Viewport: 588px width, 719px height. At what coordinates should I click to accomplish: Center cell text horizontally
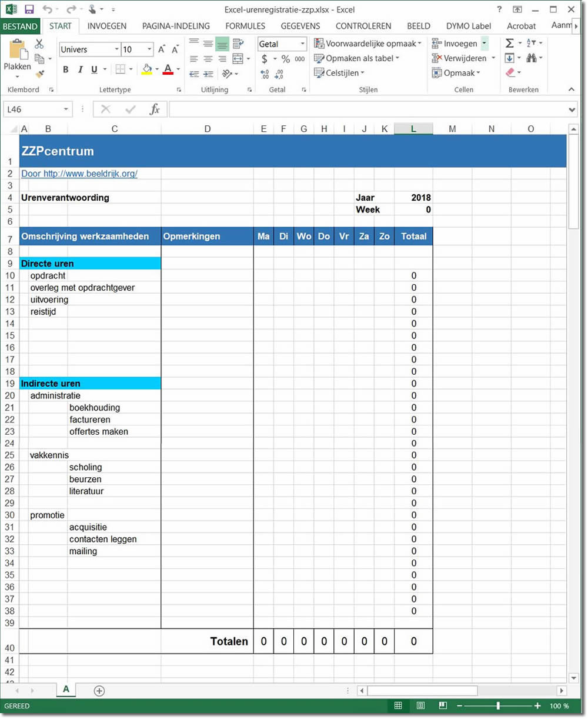point(208,59)
